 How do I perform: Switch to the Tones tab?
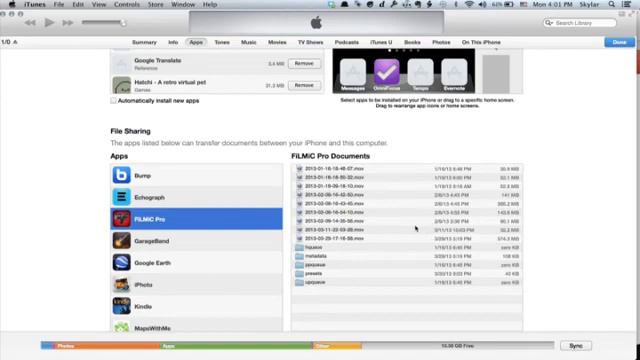click(222, 42)
